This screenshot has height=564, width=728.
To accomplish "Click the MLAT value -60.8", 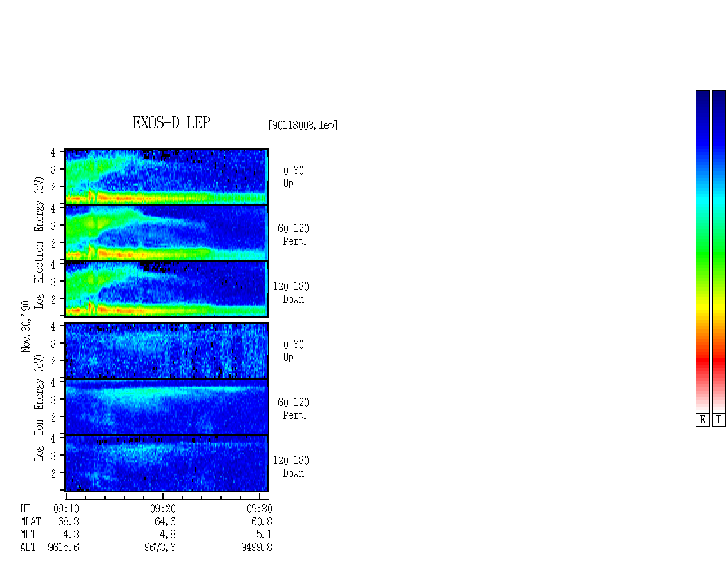I will tap(259, 521).
